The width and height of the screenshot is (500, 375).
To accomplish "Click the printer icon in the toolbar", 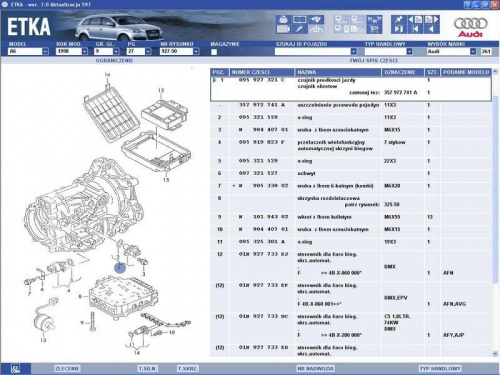I will 283,19.
